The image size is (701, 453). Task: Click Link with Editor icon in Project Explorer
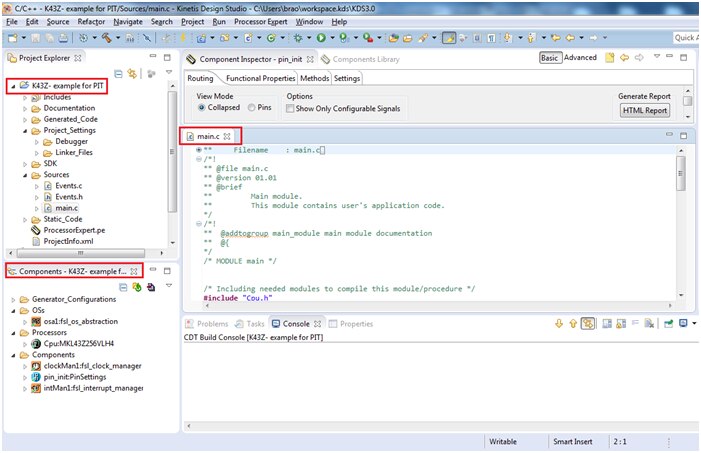point(131,73)
